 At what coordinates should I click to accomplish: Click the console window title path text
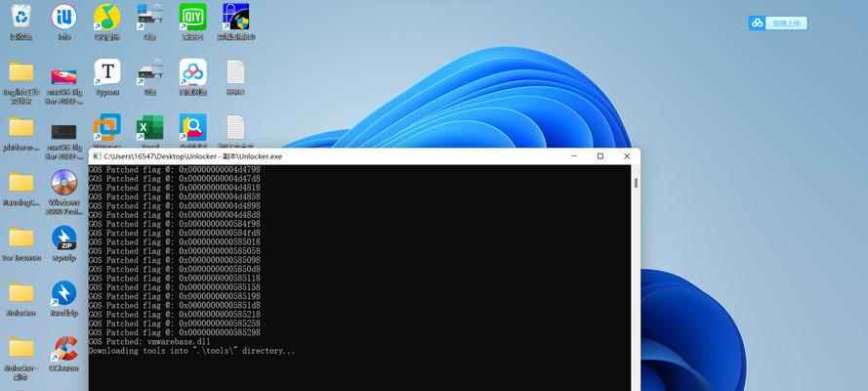192,156
